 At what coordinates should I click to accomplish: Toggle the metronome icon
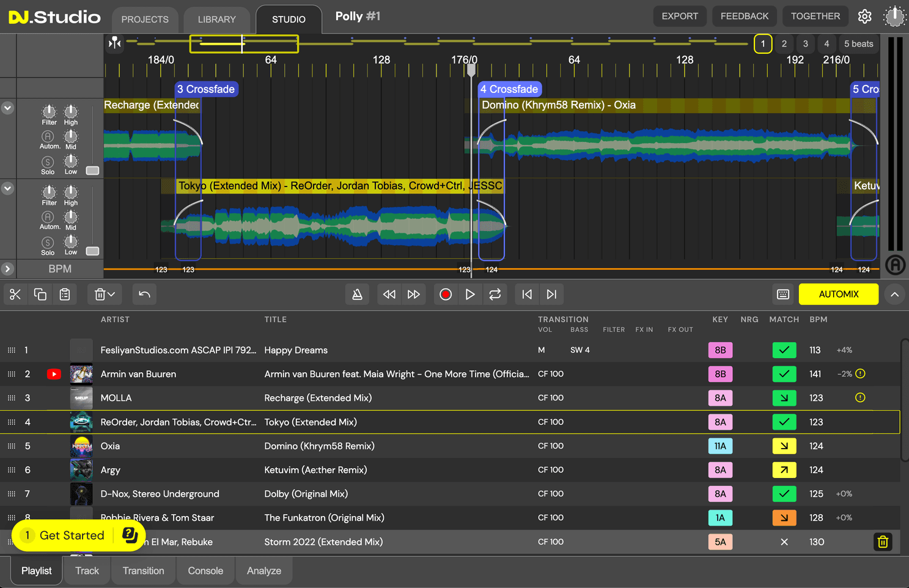pos(357,295)
